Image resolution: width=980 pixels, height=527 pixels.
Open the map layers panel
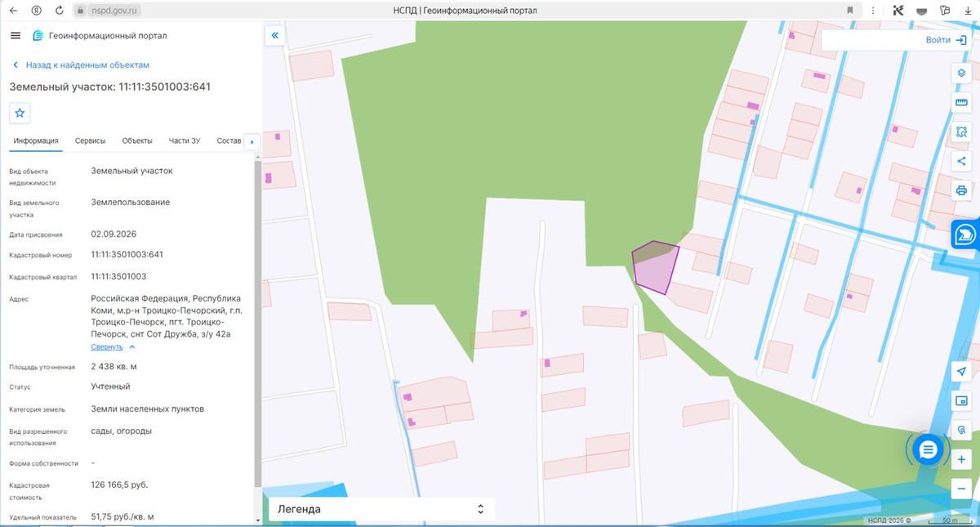point(961,74)
